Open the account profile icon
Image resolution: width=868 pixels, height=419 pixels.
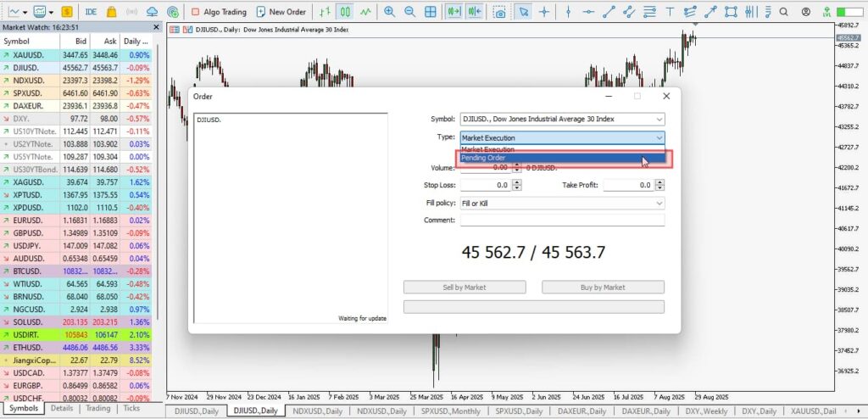pyautogui.click(x=806, y=12)
